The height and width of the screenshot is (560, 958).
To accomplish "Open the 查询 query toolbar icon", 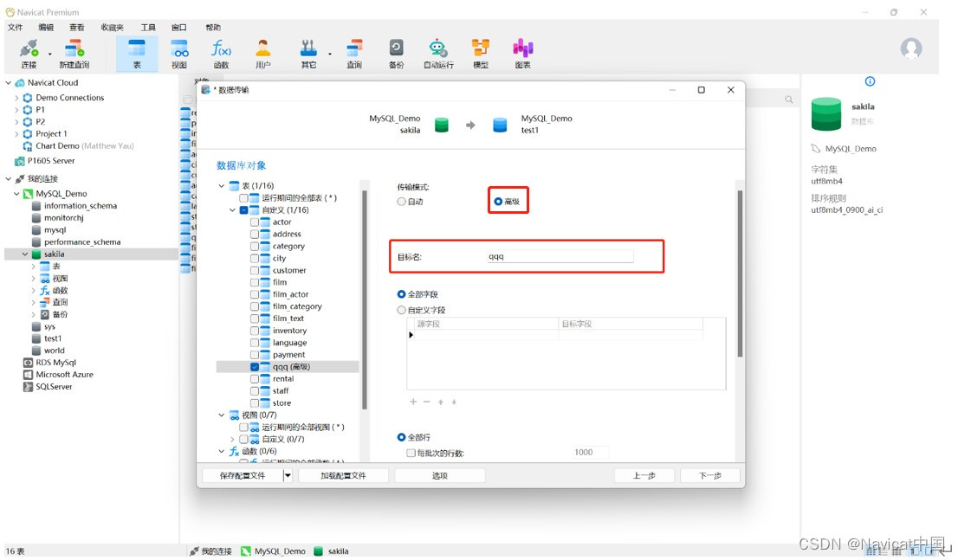I will tap(354, 54).
